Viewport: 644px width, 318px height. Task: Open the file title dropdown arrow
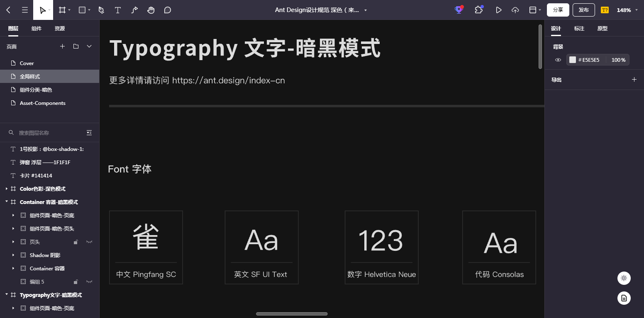pos(366,10)
